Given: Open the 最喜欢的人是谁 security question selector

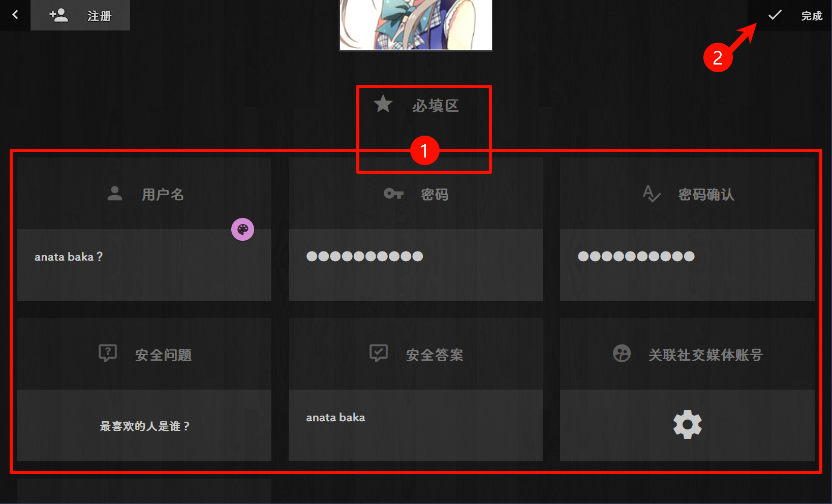Looking at the screenshot, I should point(144,426).
